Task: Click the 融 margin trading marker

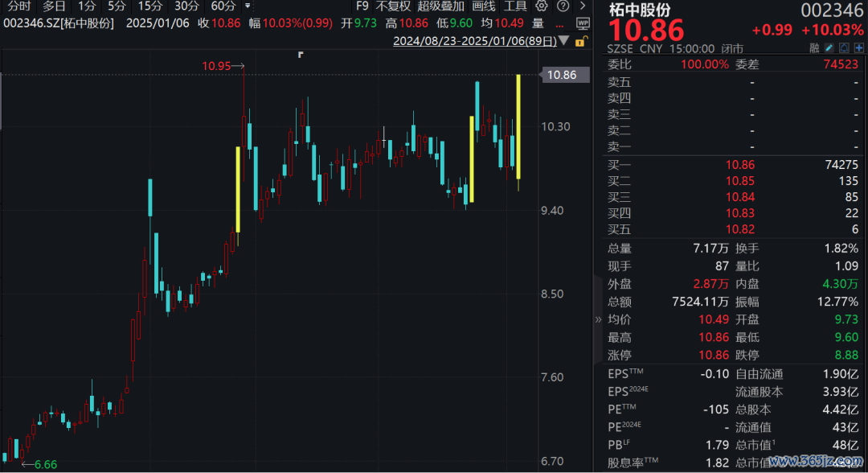Action: coord(814,48)
